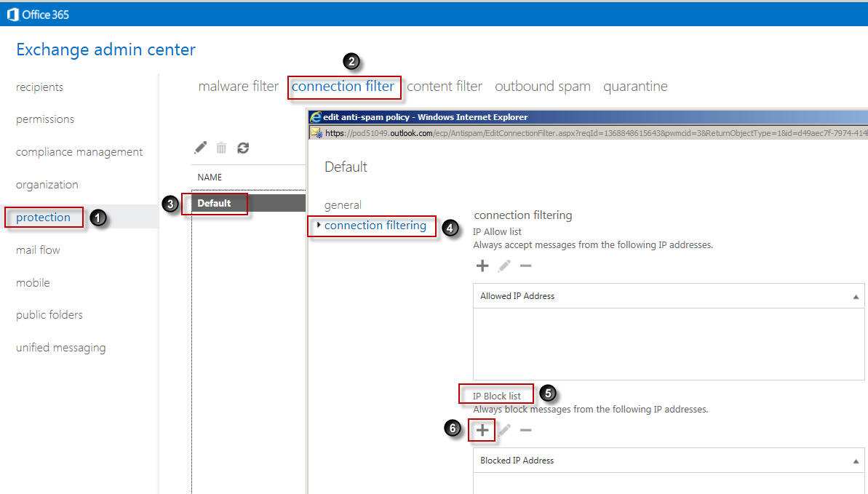Switch to the content filter tab
This screenshot has width=868, height=494.
point(445,87)
